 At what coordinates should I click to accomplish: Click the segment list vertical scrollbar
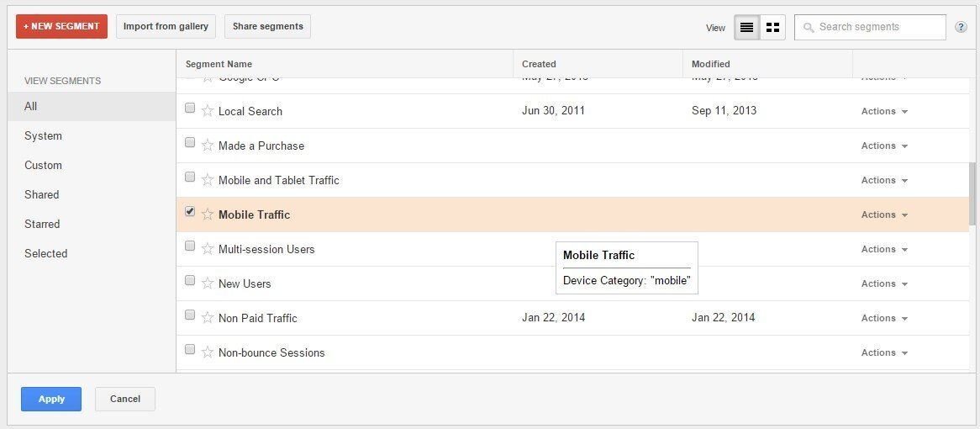tap(972, 193)
